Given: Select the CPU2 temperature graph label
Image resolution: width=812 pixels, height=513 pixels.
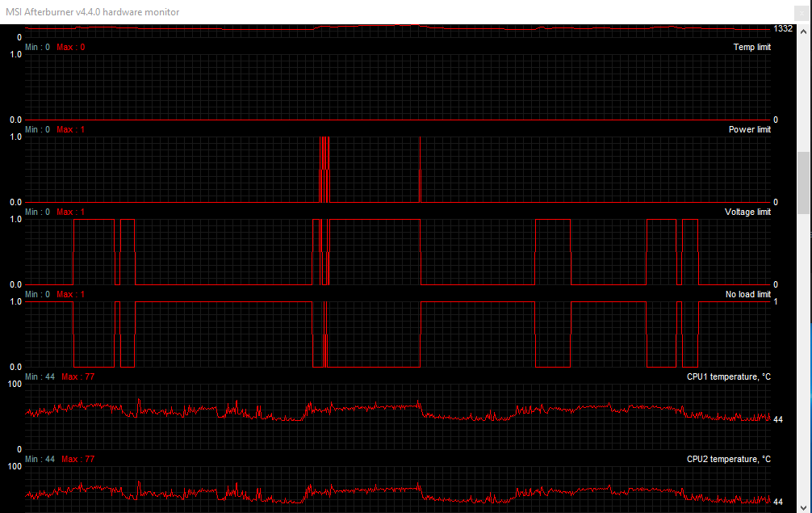Looking at the screenshot, I should click(x=729, y=459).
